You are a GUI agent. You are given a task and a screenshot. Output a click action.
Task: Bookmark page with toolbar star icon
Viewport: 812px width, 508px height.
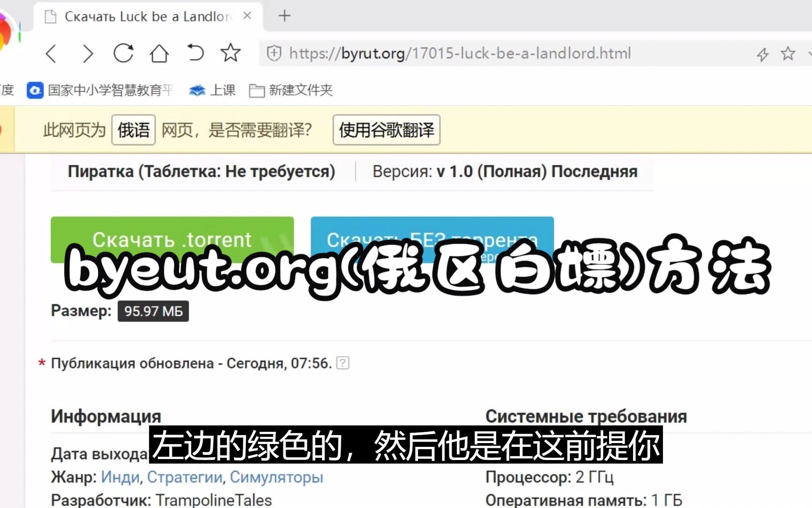click(230, 53)
